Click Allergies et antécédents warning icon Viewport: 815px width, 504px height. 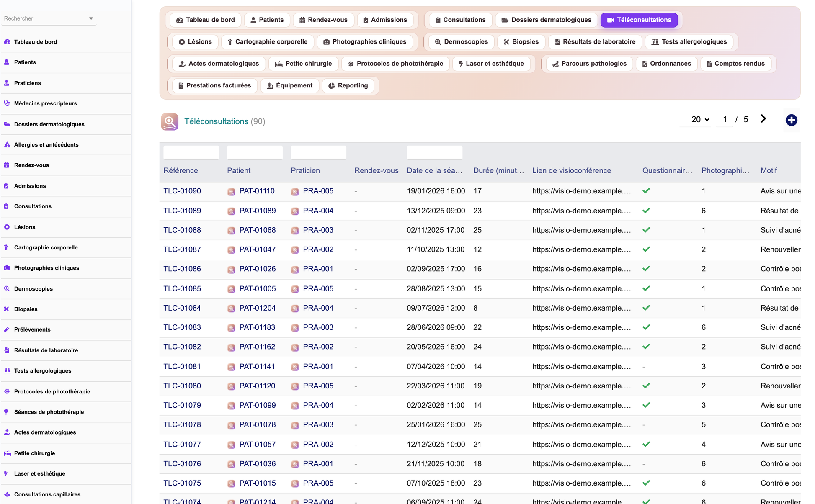7,145
